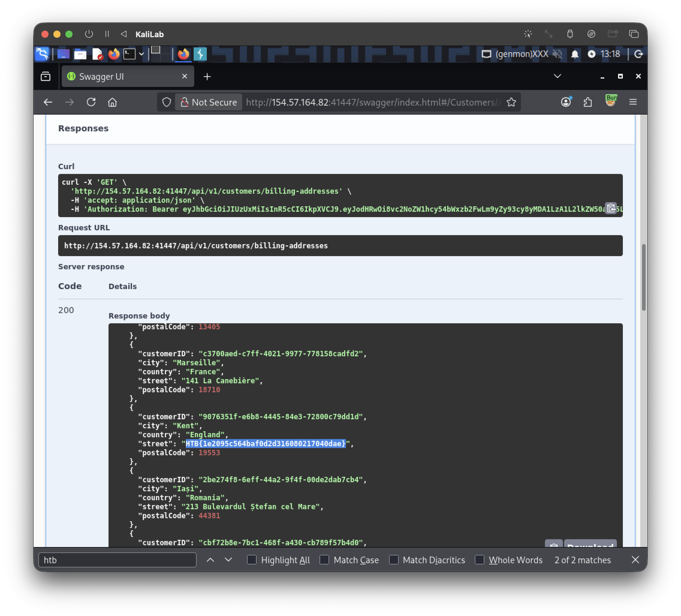The width and height of the screenshot is (681, 616).
Task: Copy the curl command to clipboard
Action: point(611,208)
